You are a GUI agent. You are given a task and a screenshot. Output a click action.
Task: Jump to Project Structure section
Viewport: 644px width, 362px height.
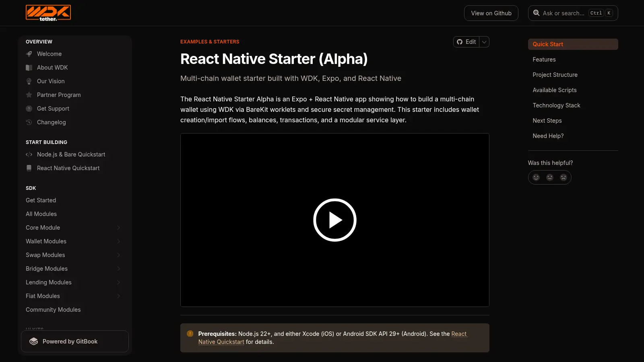573,75
